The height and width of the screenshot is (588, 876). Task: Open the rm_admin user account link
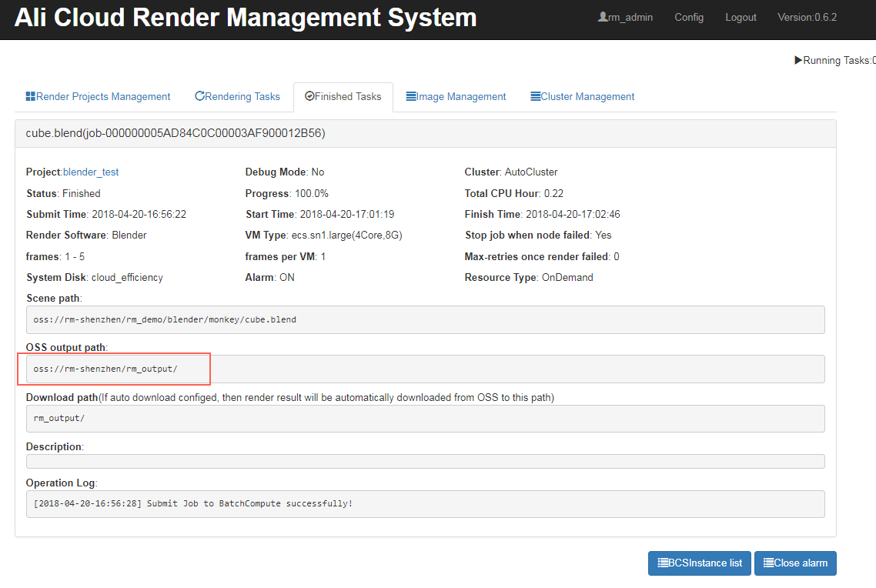625,17
